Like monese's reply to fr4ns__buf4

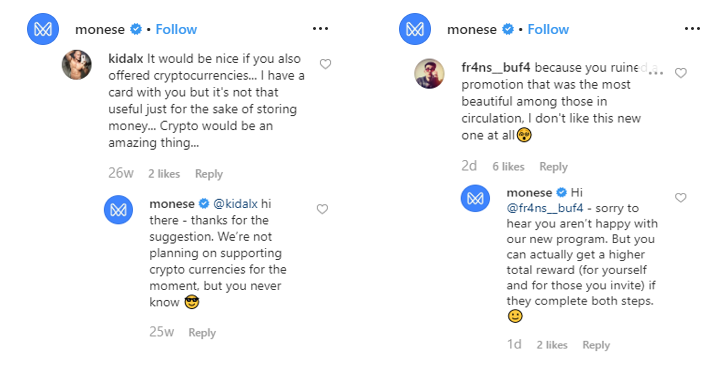680,197
